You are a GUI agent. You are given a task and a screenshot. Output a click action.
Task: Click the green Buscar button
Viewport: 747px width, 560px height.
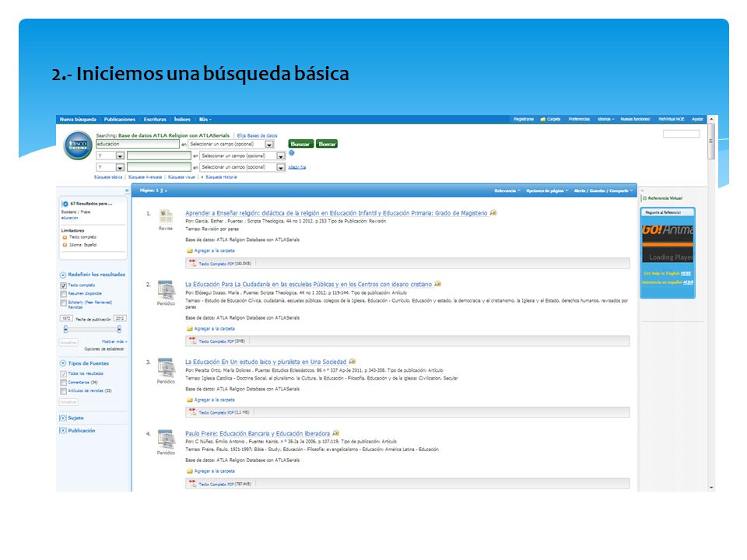pyautogui.click(x=300, y=144)
